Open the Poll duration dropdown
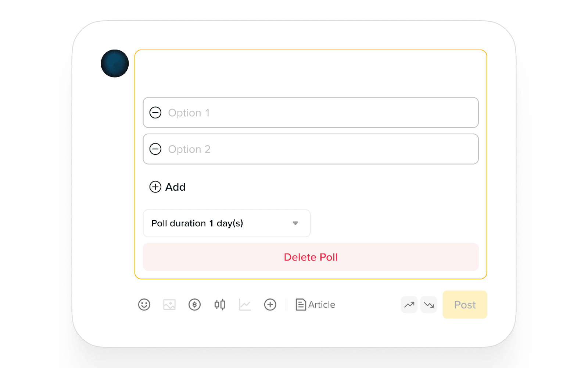The width and height of the screenshot is (588, 368). coord(220,223)
